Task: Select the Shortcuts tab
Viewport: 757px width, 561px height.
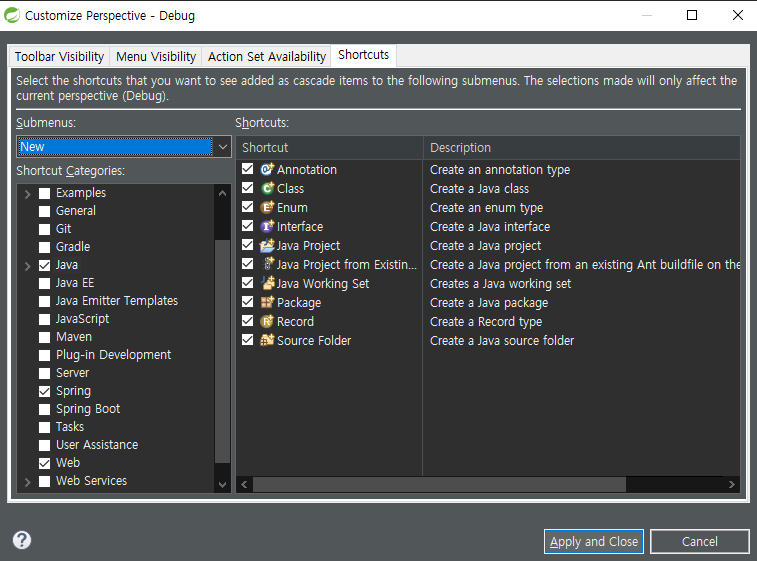Action: (364, 55)
